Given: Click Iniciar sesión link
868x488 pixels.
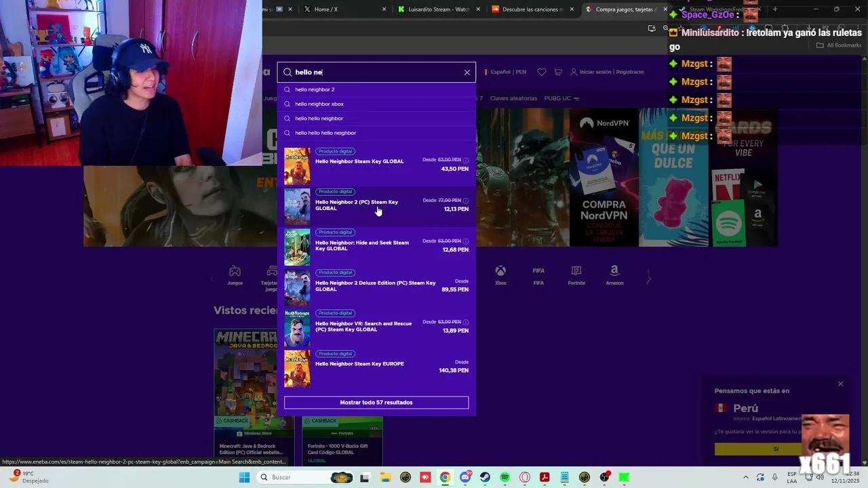Looking at the screenshot, I should pyautogui.click(x=595, y=72).
